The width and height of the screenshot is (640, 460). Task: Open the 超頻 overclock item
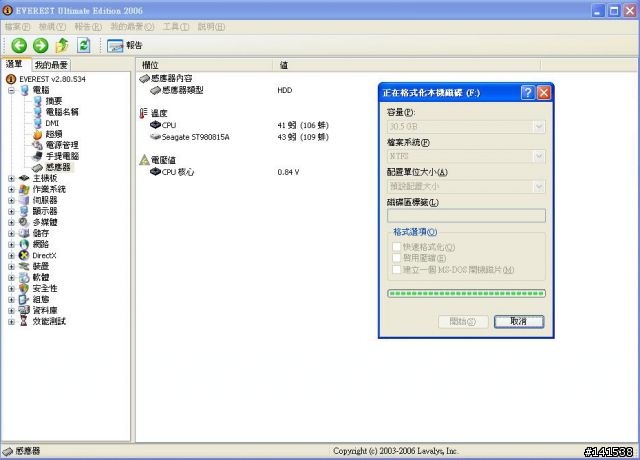[54, 134]
